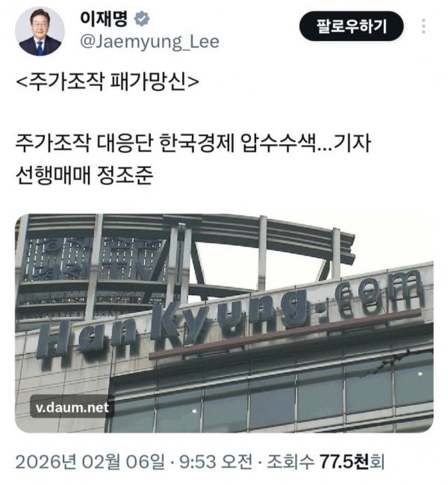Open the 2026년 02월 06일 date link
Image resolution: width=448 pixels, height=485 pixels.
pos(90,462)
